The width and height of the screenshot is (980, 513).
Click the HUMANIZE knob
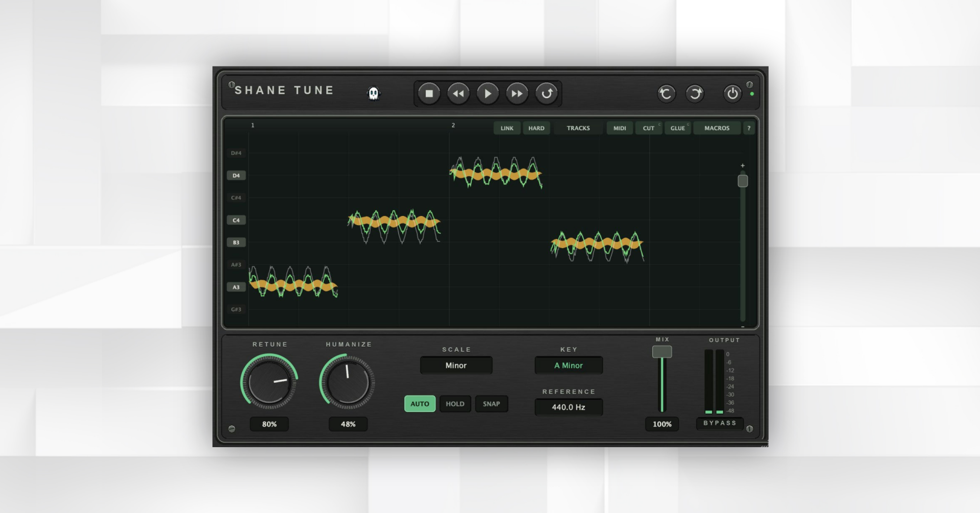coord(348,382)
